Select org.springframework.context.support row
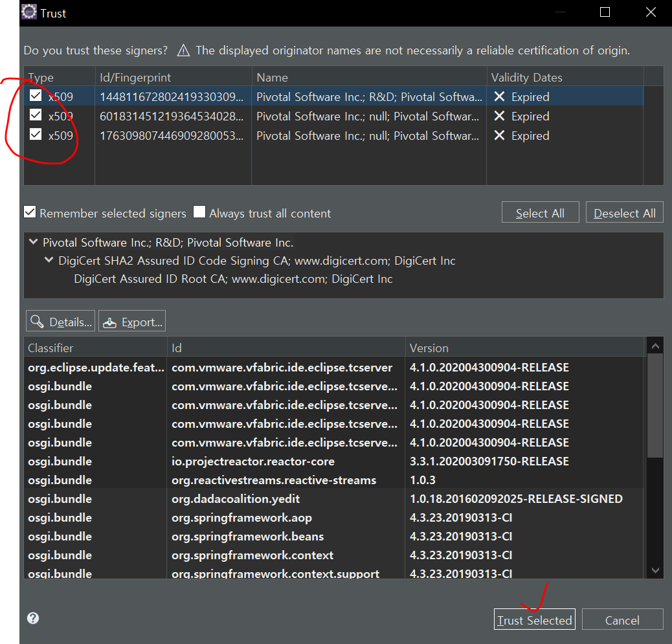Viewport: 672px width, 644px height. [334, 572]
